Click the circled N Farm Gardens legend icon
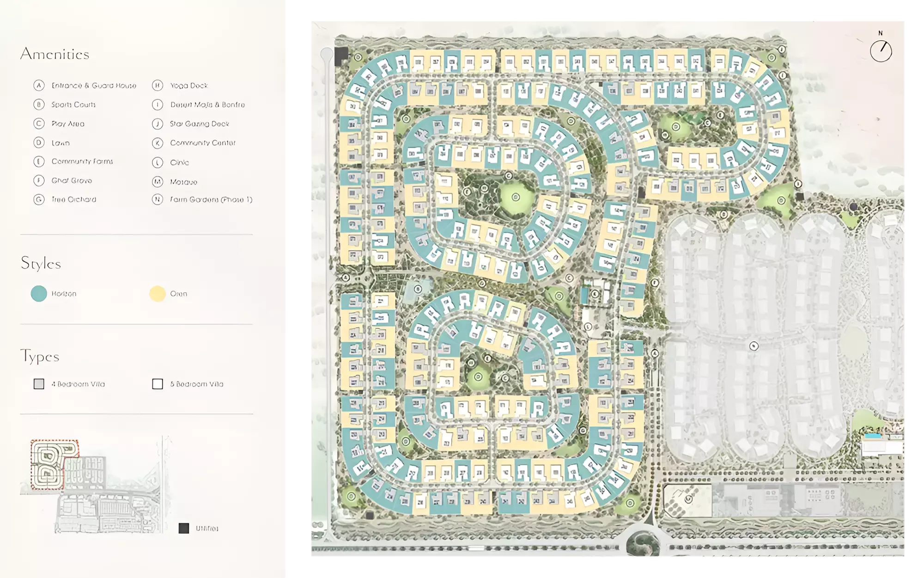The image size is (924, 578). pyautogui.click(x=158, y=199)
